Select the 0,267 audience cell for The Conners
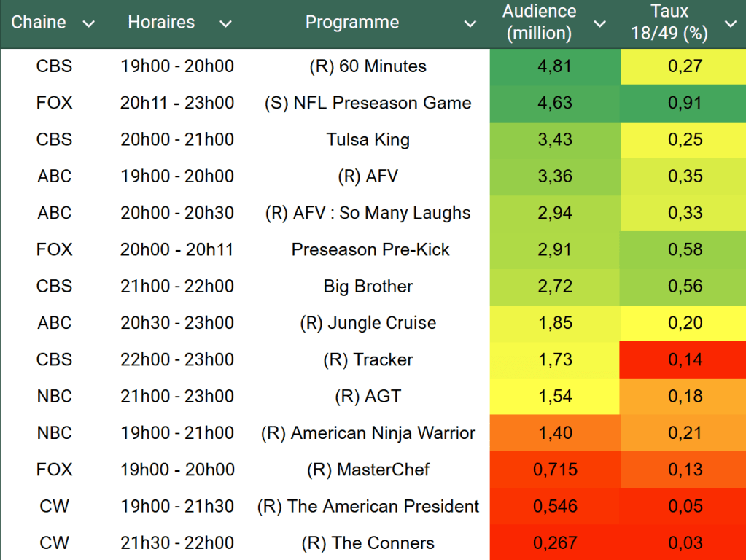The width and height of the screenshot is (746, 560). pyautogui.click(x=555, y=543)
